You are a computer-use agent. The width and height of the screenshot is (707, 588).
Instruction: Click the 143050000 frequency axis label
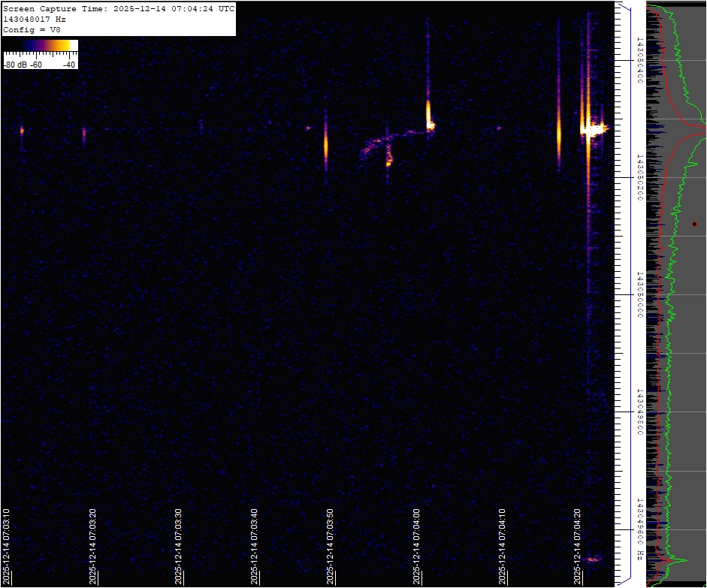coord(639,294)
